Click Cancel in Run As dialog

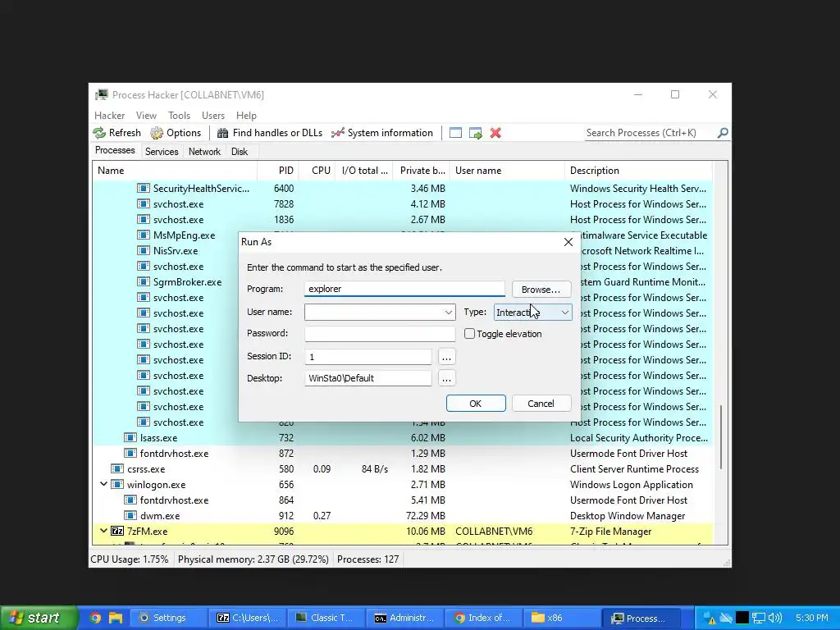pos(541,404)
